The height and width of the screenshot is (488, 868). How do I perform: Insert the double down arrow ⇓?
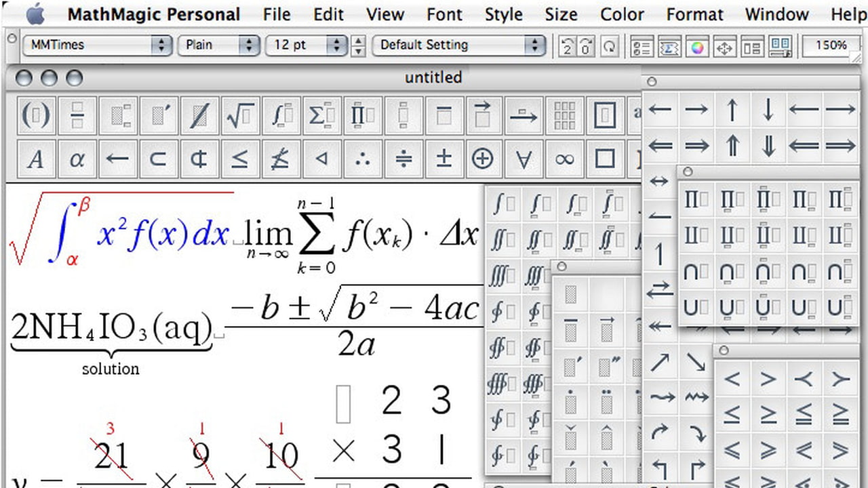tap(768, 145)
